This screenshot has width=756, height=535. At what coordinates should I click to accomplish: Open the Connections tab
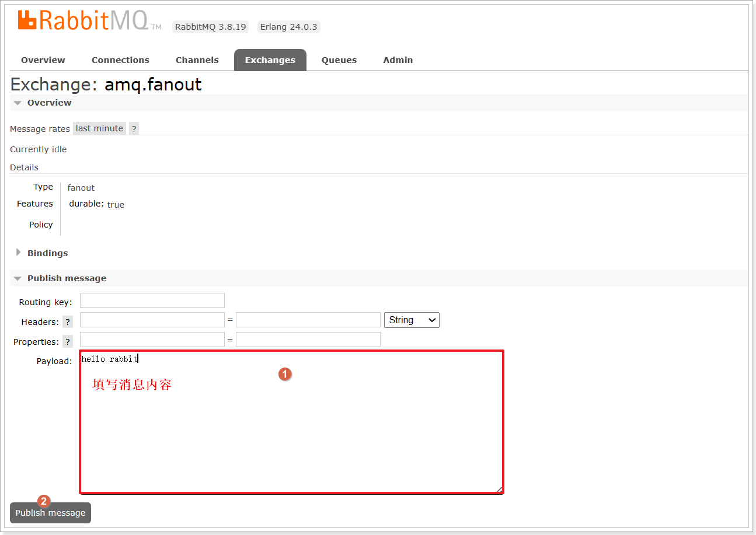click(x=120, y=60)
